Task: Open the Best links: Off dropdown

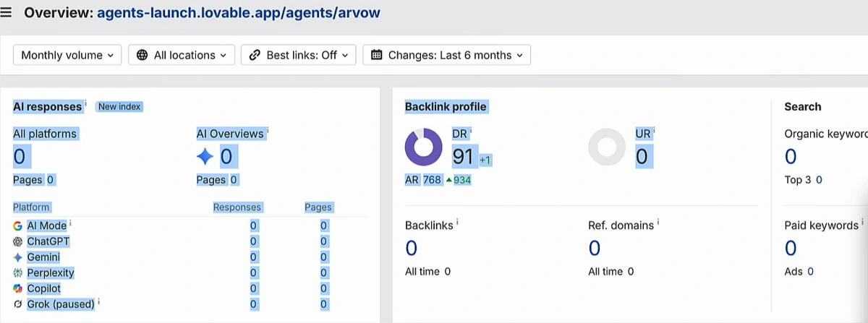Action: coord(298,55)
